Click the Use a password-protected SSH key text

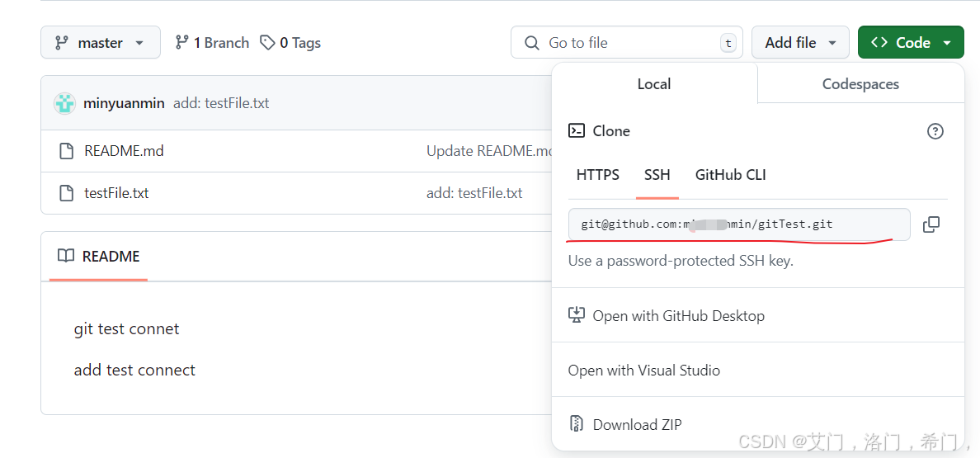click(681, 261)
